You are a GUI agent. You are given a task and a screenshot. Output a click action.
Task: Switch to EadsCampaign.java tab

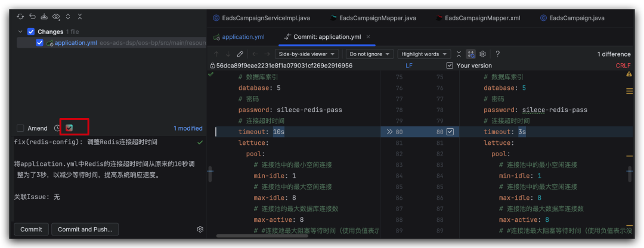pyautogui.click(x=572, y=18)
